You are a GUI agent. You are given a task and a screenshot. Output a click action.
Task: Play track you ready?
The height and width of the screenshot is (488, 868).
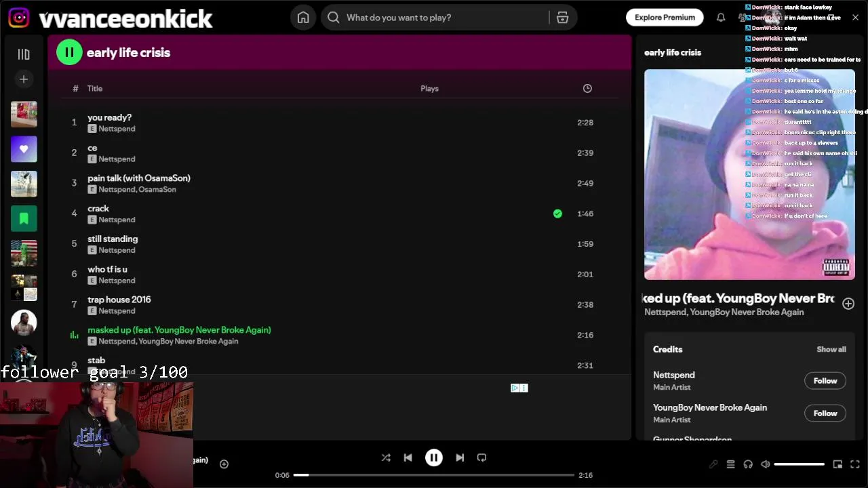pos(109,117)
